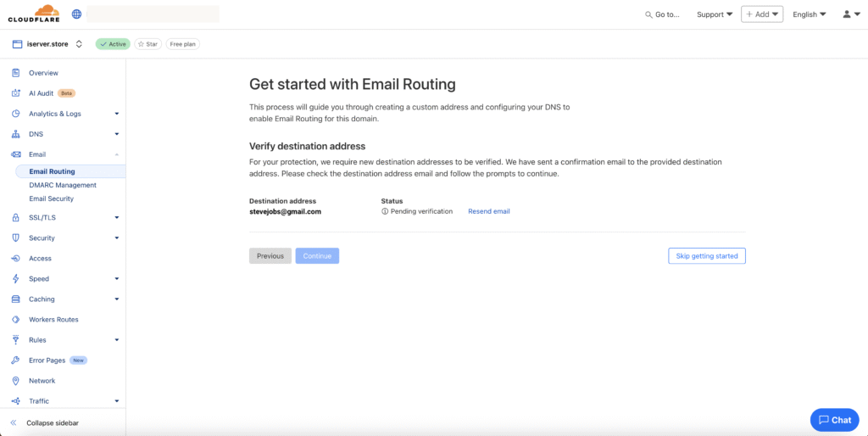Click the Go to... search text
Image resolution: width=868 pixels, height=436 pixels.
667,15
